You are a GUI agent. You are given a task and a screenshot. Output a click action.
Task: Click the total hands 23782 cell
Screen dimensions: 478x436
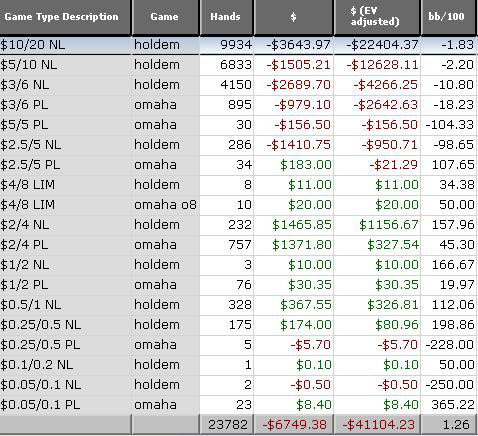point(227,425)
